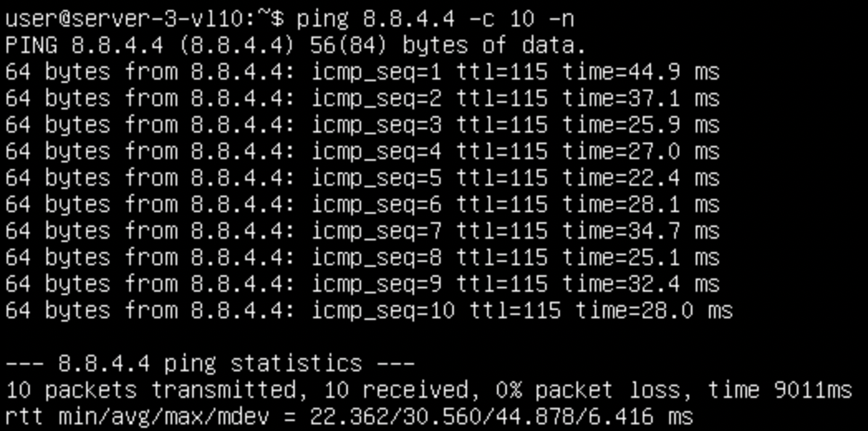Click the icmp_seq=1 reply line
The height and width of the screenshot is (431, 868).
pos(362,72)
